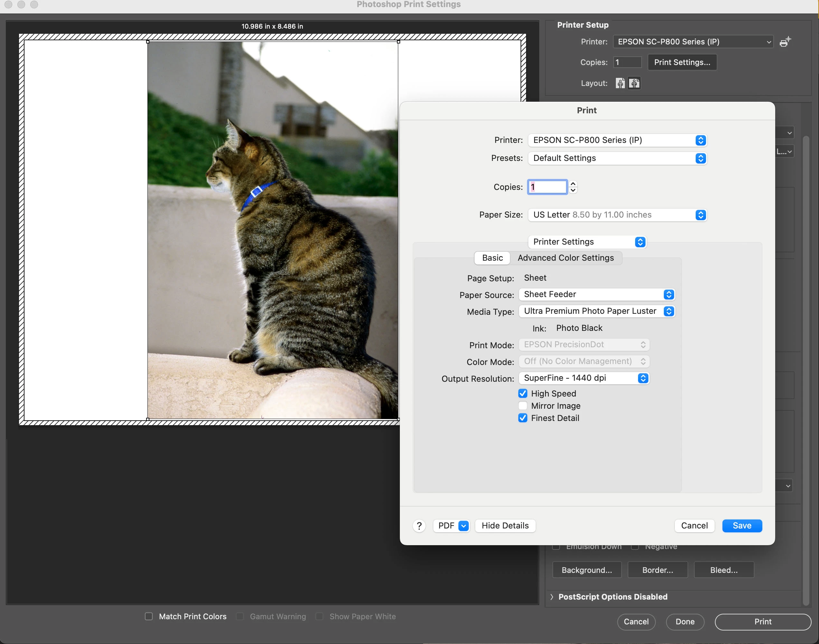Open the PDF dropdown arrow
Image resolution: width=819 pixels, height=644 pixels.
click(x=464, y=526)
